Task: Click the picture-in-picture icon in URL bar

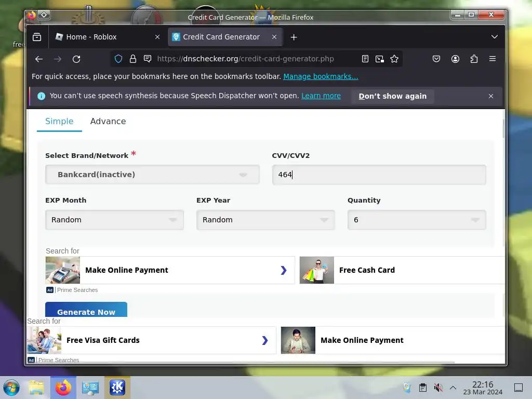Action: coord(380,59)
